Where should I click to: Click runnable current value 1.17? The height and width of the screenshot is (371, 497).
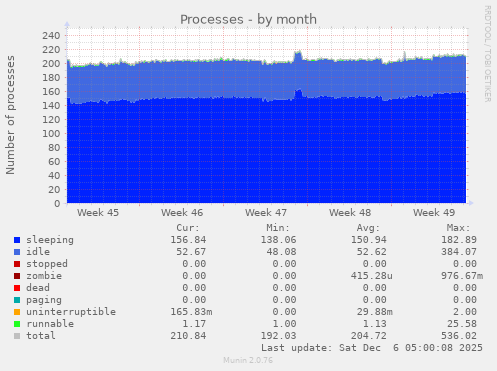coord(194,324)
